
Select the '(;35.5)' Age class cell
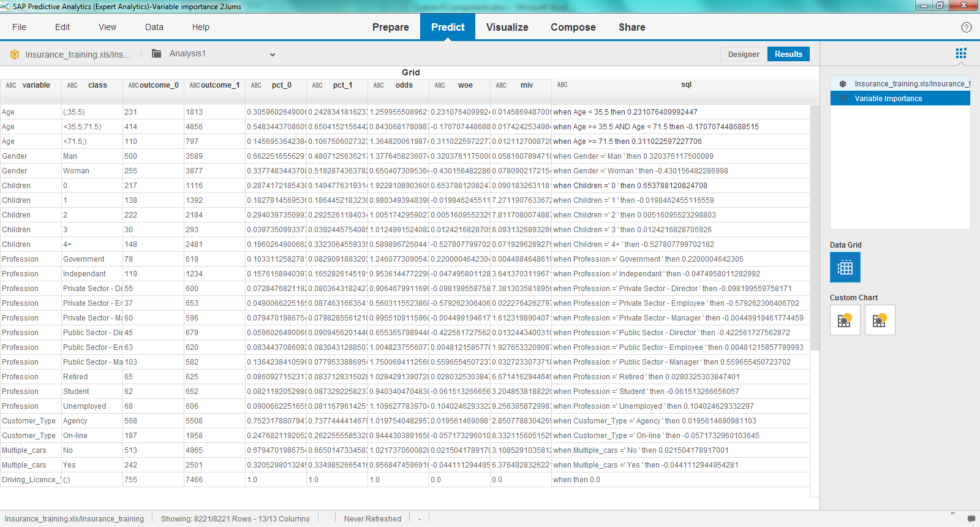pyautogui.click(x=92, y=112)
